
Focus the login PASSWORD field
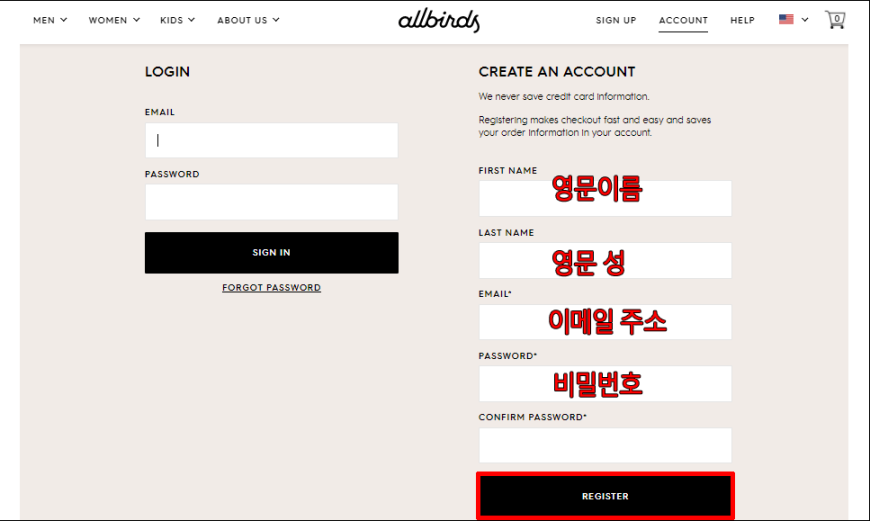click(271, 202)
